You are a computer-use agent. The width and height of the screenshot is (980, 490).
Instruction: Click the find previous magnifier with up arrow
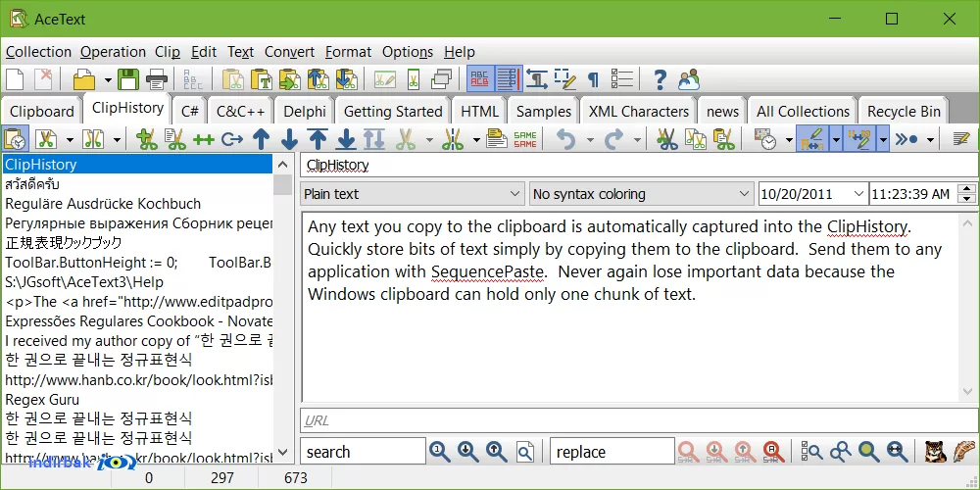point(496,451)
